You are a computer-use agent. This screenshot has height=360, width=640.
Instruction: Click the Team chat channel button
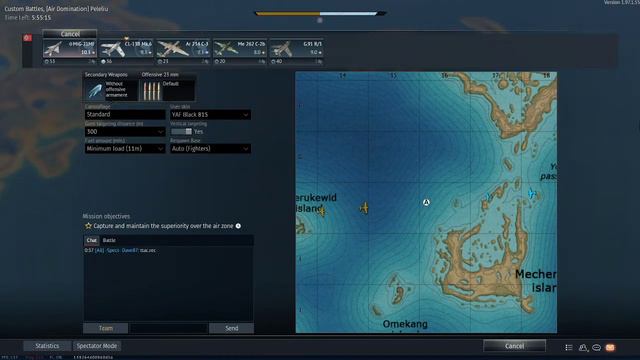coord(106,328)
